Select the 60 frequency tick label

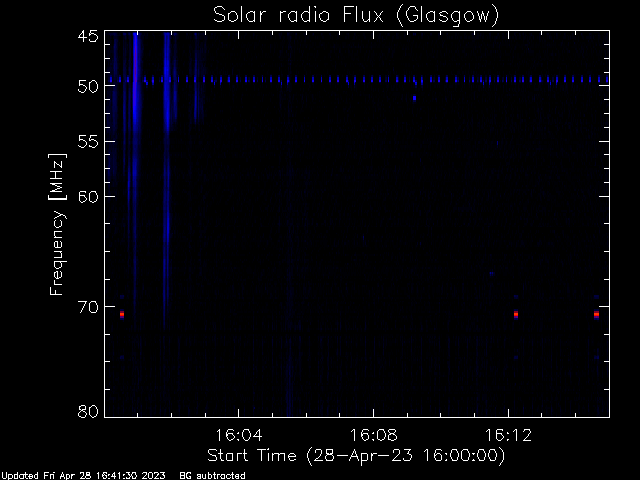[88, 197]
